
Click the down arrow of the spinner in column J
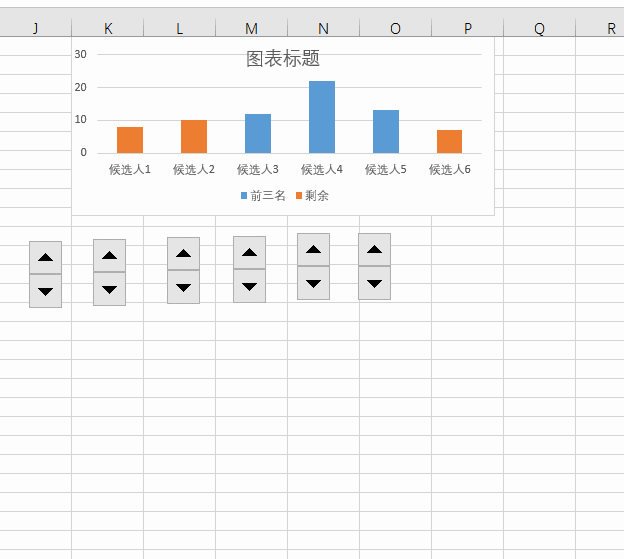(45, 291)
